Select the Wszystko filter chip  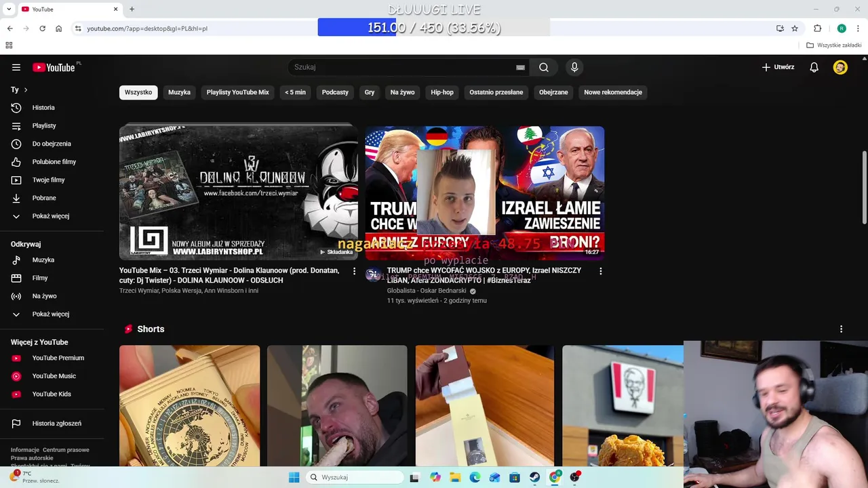click(138, 92)
